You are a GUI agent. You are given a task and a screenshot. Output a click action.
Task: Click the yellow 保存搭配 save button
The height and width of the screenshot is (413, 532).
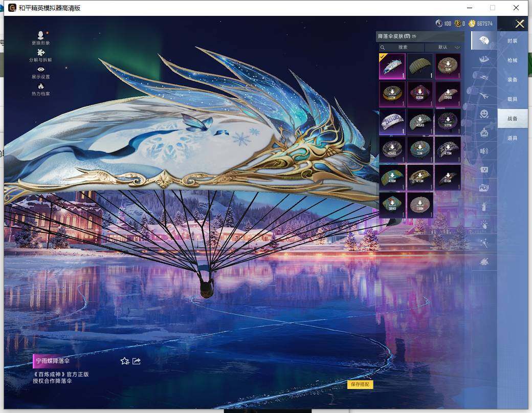360,384
